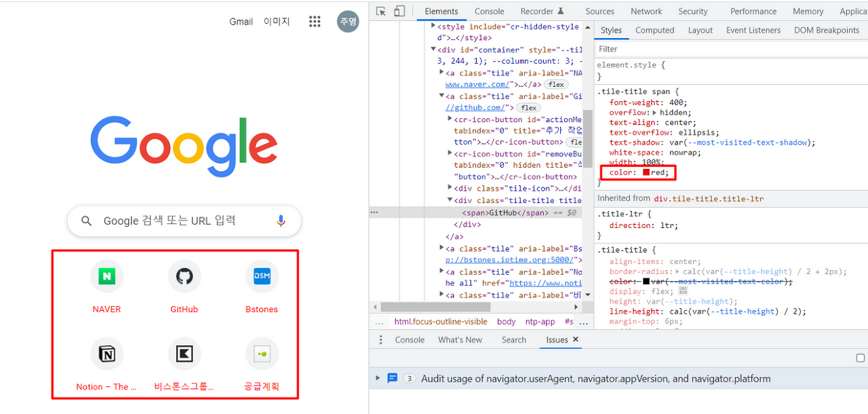Open the What's New drawer tab
Screen dimensions: 868x414
pos(460,340)
